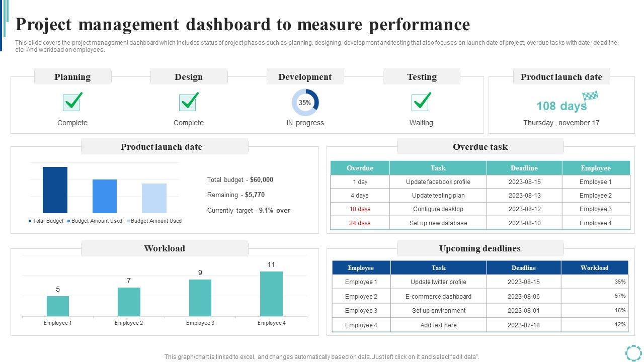Click the 2023-08-06 deadline cell

524,297
